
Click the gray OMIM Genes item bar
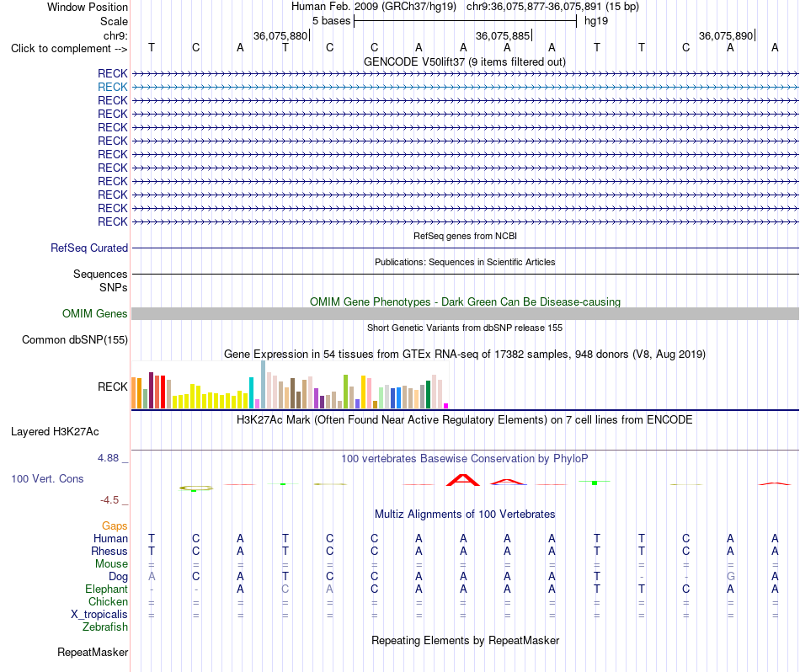(465, 314)
